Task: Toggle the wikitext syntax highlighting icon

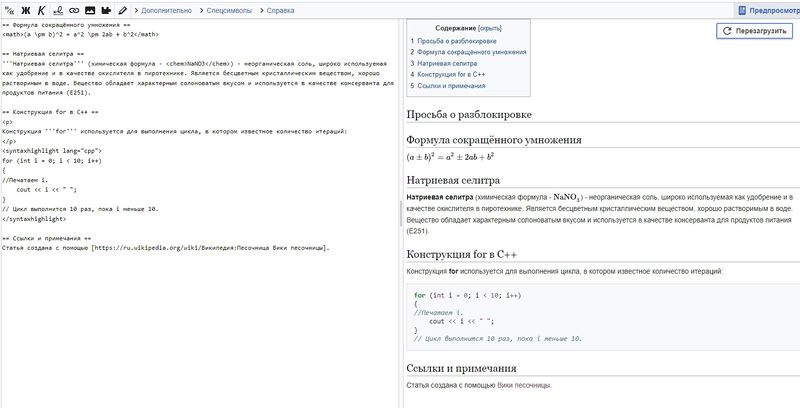Action: pos(9,10)
